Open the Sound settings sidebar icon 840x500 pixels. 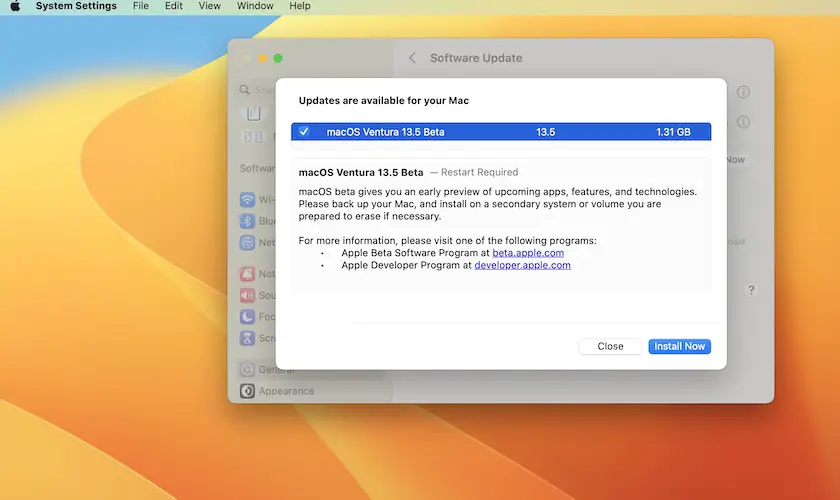click(247, 295)
